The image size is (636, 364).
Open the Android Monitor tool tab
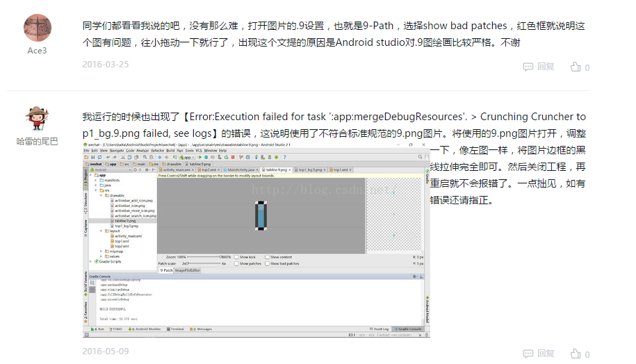(145, 329)
